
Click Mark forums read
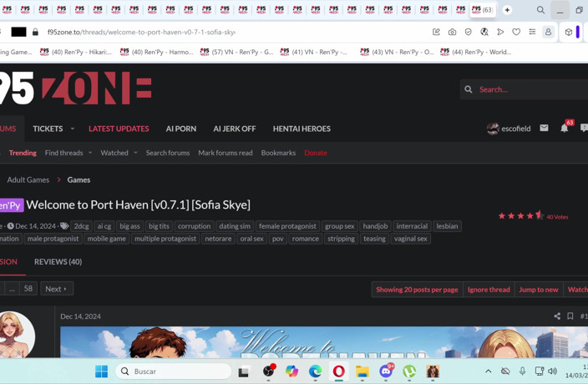tap(226, 153)
